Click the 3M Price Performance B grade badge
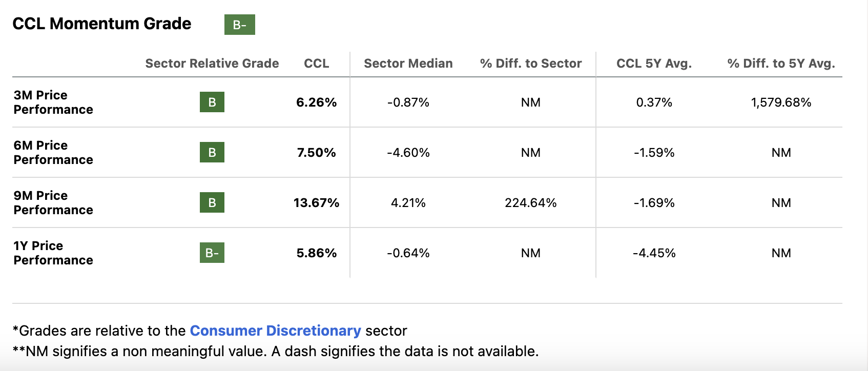Viewport: 868px width, 371px height. pos(212,102)
